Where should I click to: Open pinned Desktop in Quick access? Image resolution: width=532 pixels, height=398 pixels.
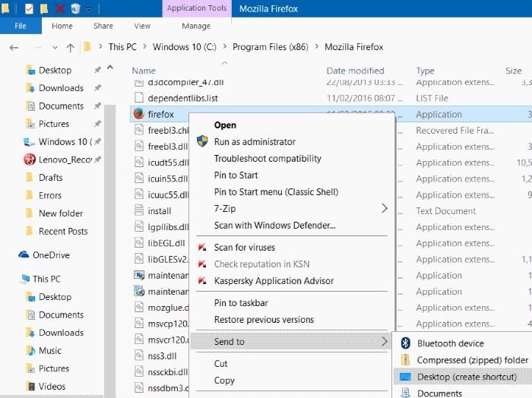[55, 70]
